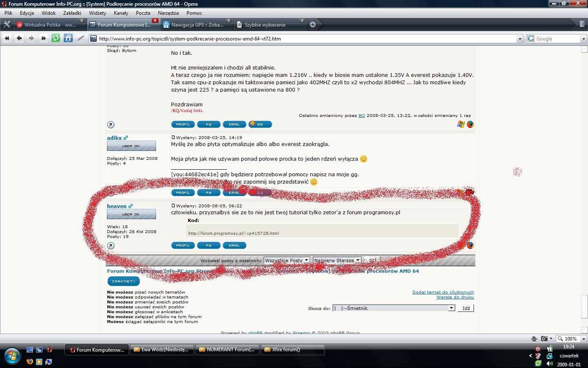Viewport: 588px width, 368px height.
Task: Click the site icon left of the address URL
Action: tap(94, 38)
